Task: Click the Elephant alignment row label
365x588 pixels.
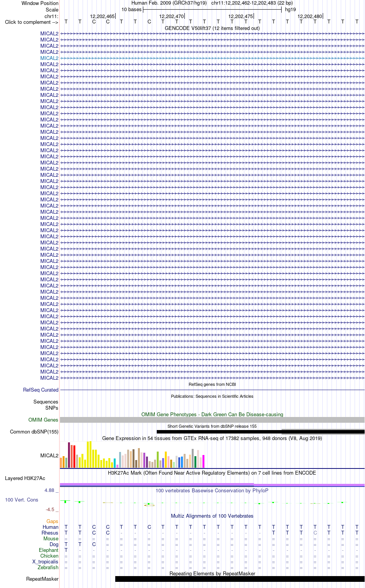Action: 48,550
